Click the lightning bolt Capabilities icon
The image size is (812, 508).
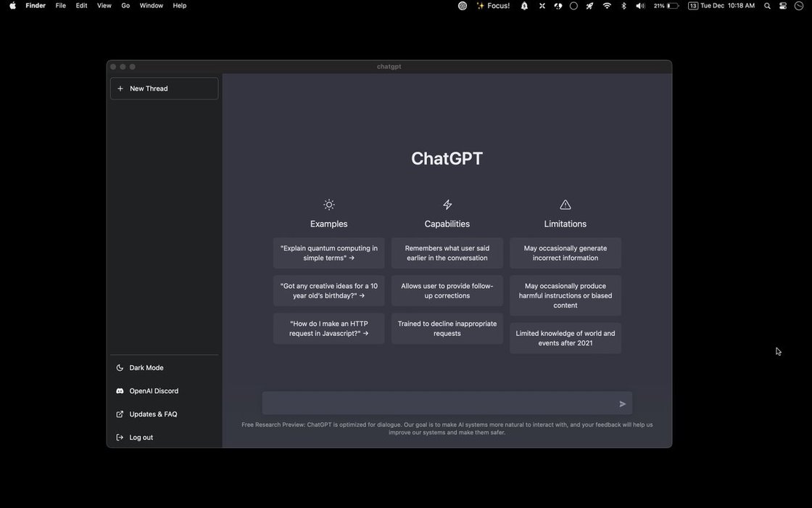[447, 205]
